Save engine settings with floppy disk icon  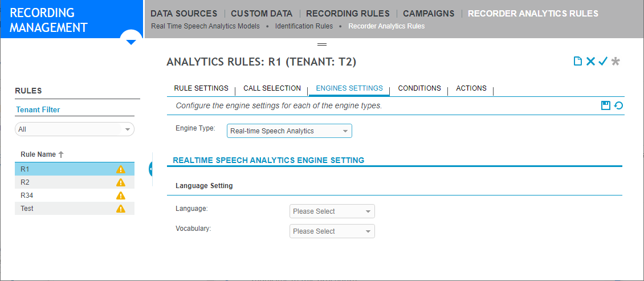pyautogui.click(x=605, y=105)
